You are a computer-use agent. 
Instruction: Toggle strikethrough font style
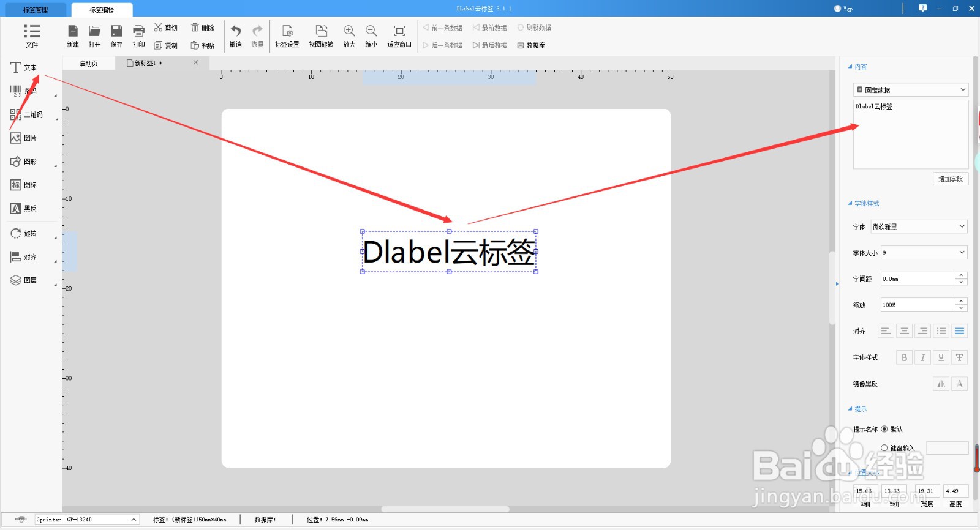[x=960, y=357]
